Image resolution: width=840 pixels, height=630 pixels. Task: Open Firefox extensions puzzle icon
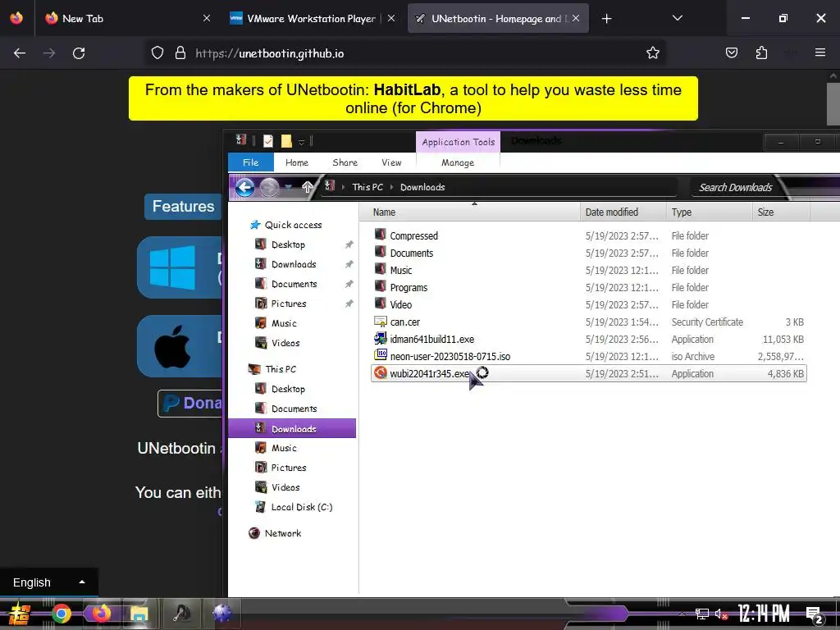tap(761, 53)
